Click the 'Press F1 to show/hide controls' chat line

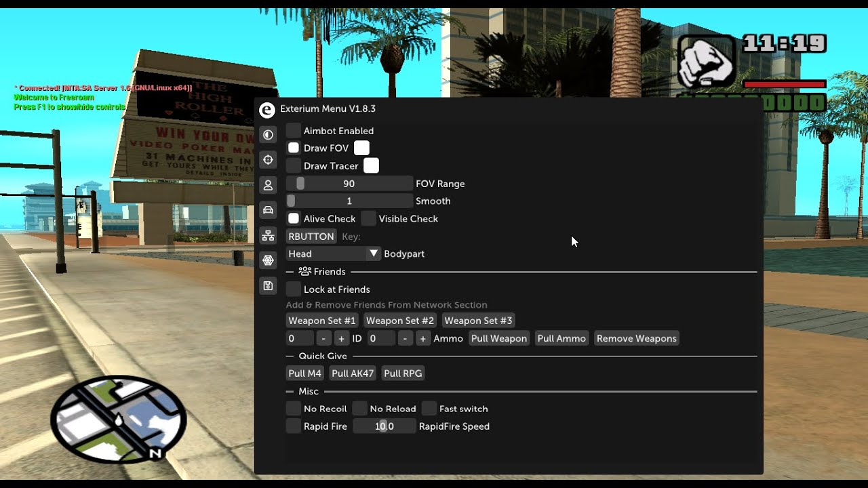(69, 107)
